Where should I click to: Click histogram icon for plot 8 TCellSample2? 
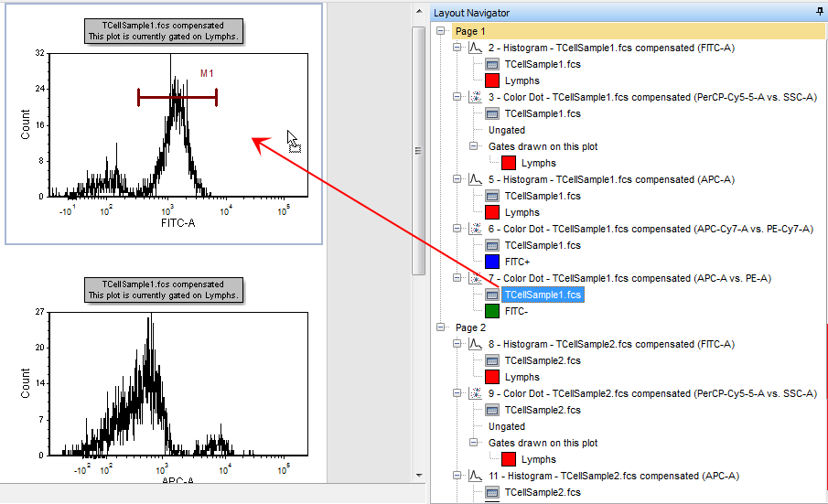[x=475, y=344]
